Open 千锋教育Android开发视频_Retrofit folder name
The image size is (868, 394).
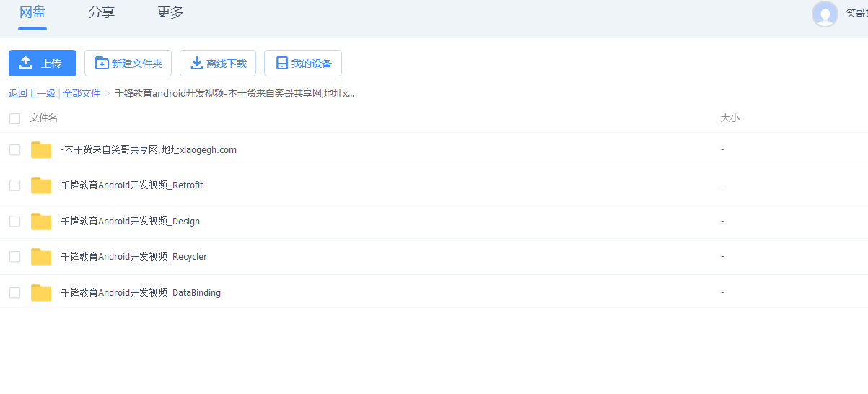pyautogui.click(x=132, y=185)
